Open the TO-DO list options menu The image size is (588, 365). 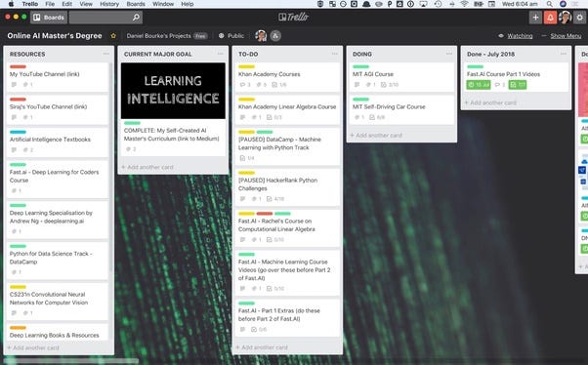(x=334, y=54)
